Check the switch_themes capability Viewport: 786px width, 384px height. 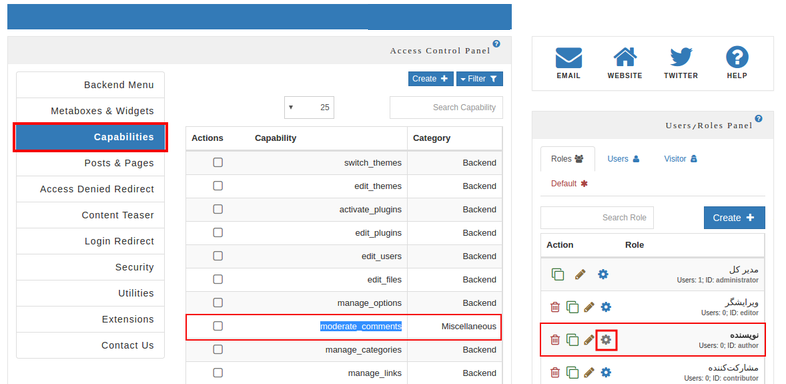218,162
